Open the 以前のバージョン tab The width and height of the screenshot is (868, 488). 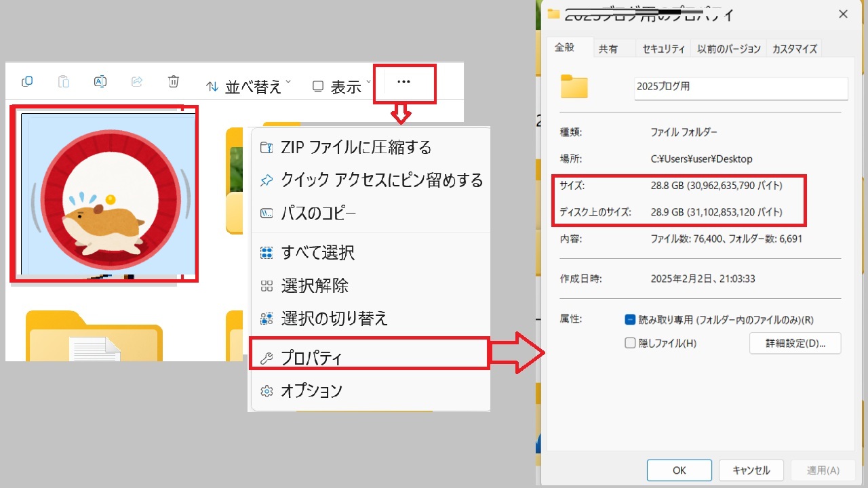(x=729, y=49)
